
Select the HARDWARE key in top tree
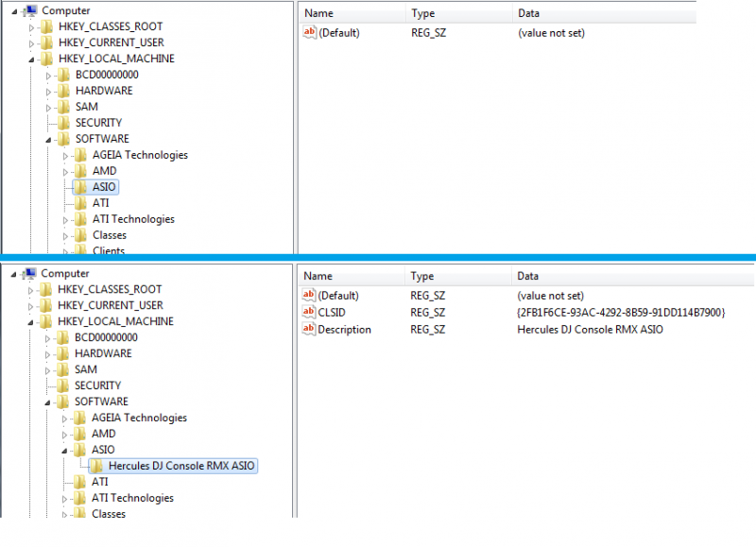tap(104, 91)
